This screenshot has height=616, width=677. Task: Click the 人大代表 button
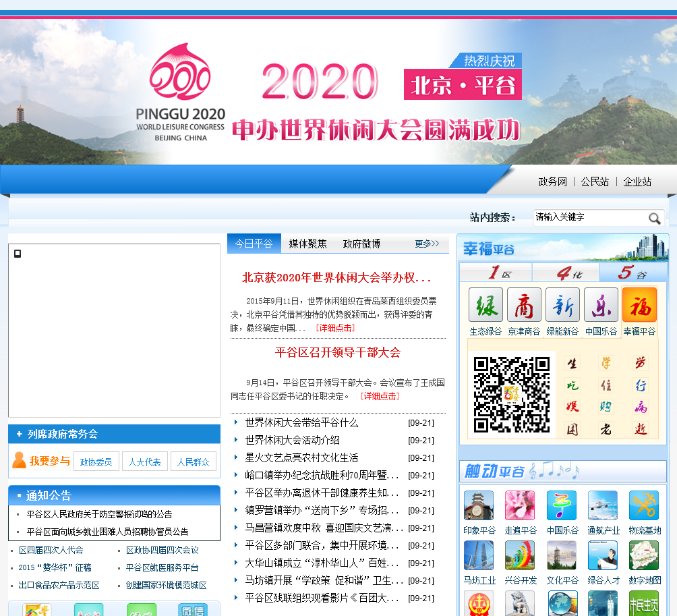[x=145, y=461]
